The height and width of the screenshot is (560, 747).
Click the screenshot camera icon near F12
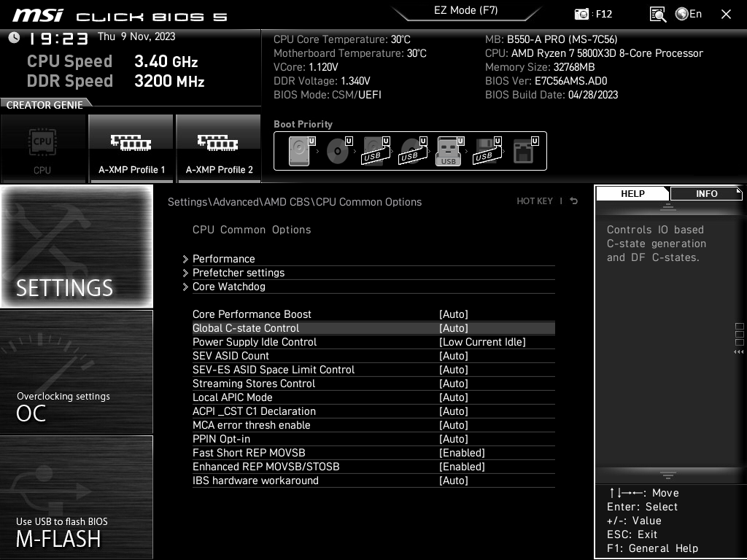[x=581, y=14]
